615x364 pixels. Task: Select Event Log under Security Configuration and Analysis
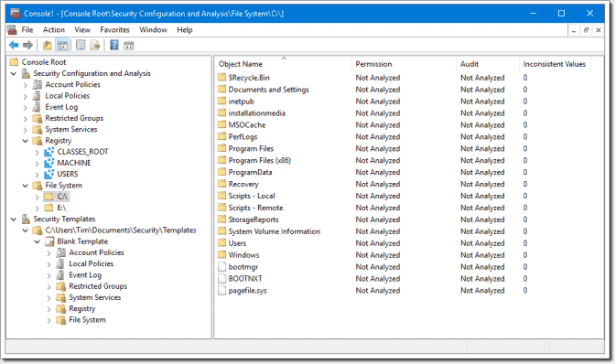61,107
